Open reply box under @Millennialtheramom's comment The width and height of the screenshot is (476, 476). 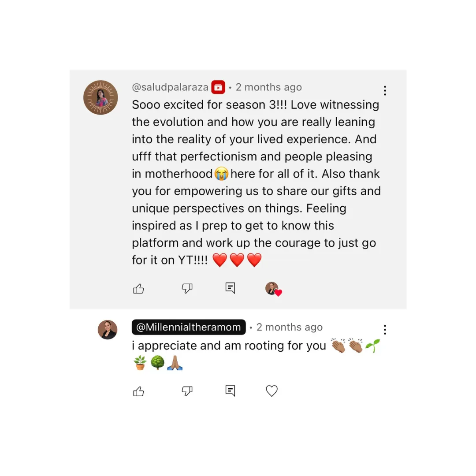tap(231, 390)
